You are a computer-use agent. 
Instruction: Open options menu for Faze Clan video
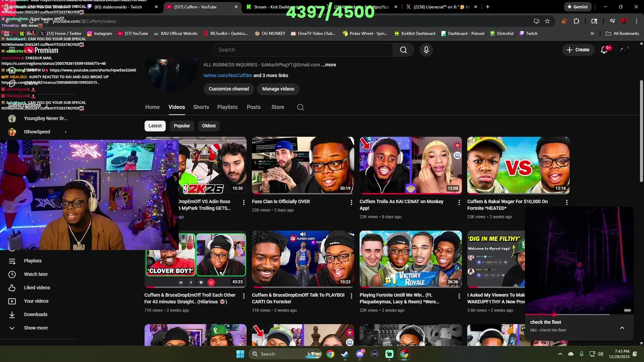click(x=352, y=202)
